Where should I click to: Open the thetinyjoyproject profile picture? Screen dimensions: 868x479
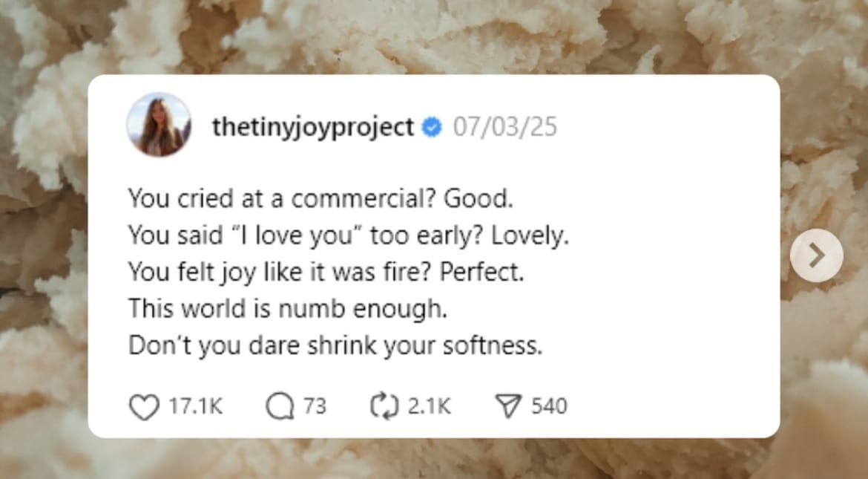point(159,125)
